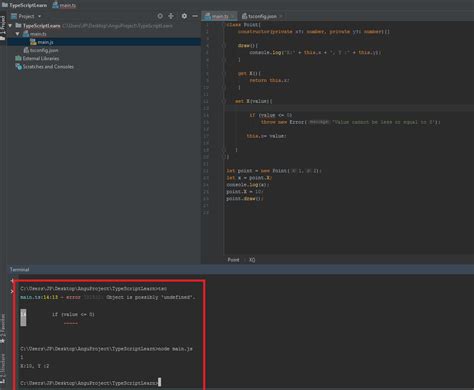
Task: Open the Project panel gear settings
Action: [x=184, y=16]
